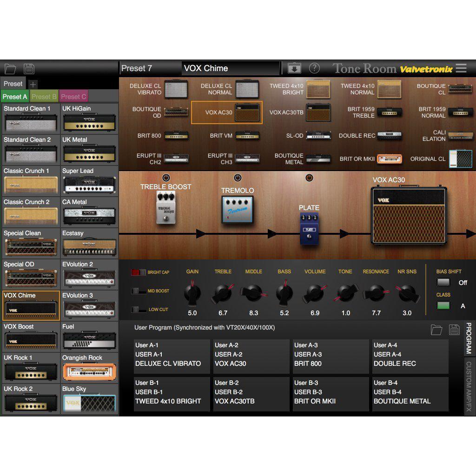Toggle power button above Plate pedal

[309, 178]
